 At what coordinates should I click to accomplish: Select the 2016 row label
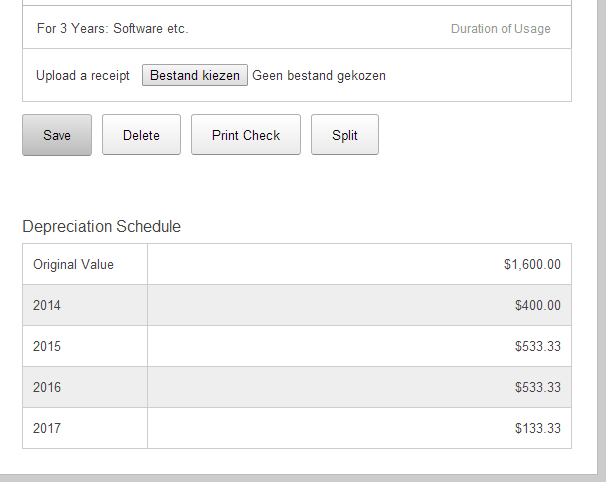(46, 387)
